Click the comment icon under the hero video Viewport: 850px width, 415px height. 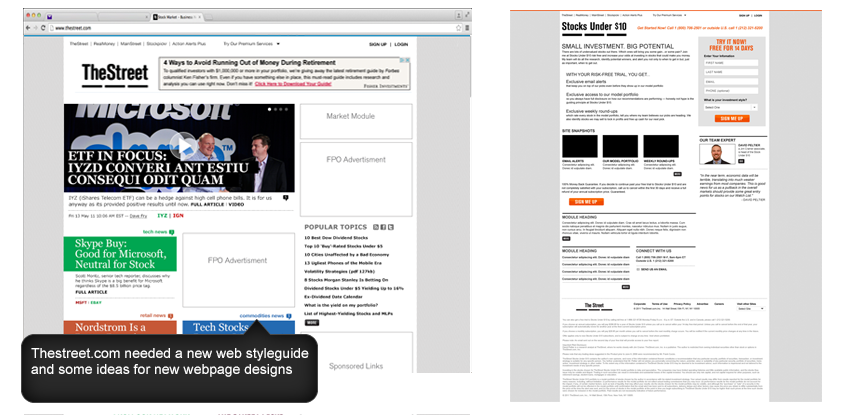pyautogui.click(x=286, y=198)
